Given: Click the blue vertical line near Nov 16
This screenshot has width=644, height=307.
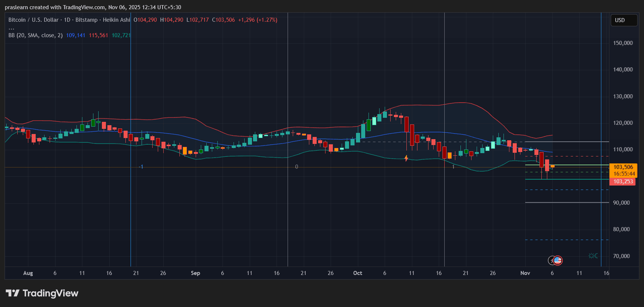Looking at the screenshot, I should [x=601, y=147].
